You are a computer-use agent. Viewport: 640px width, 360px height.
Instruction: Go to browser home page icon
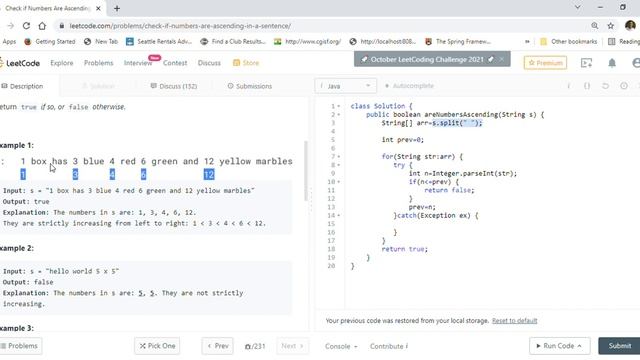pyautogui.click(x=42, y=26)
